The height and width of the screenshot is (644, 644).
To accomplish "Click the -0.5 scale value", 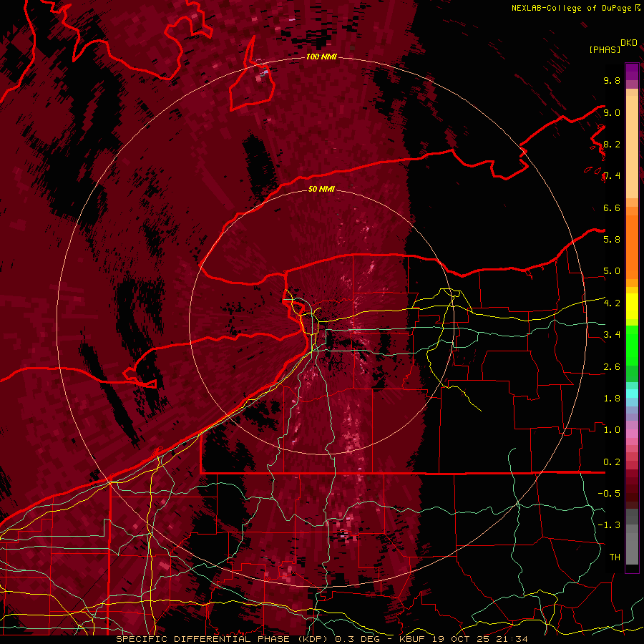I will 609,494.
